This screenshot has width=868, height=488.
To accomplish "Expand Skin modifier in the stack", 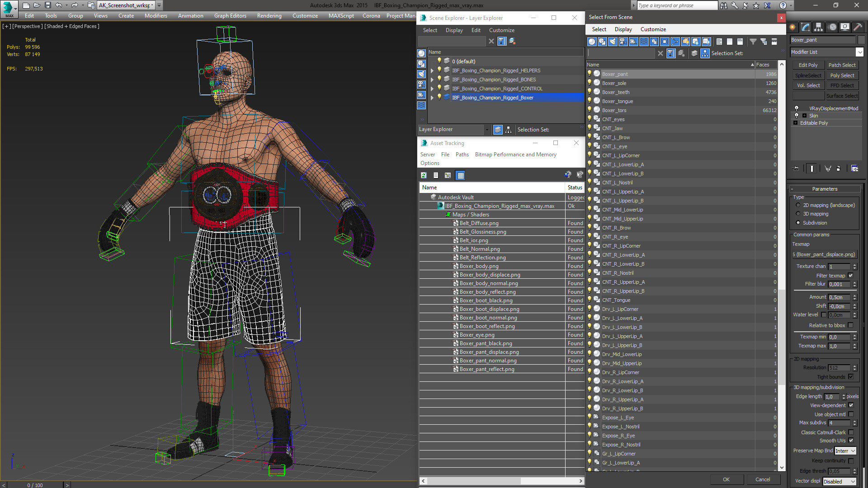I will [804, 116].
